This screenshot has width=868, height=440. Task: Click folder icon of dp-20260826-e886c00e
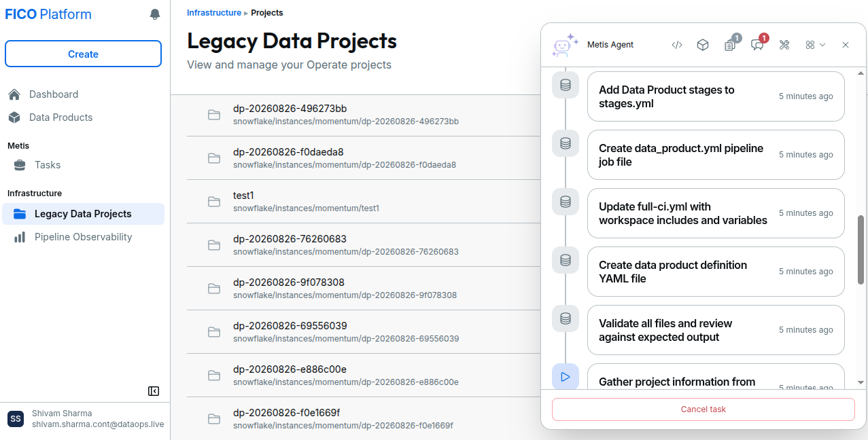coord(214,375)
